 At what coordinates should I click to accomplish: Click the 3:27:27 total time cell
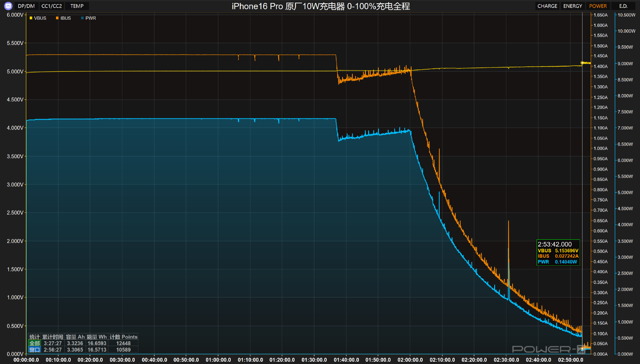53,343
